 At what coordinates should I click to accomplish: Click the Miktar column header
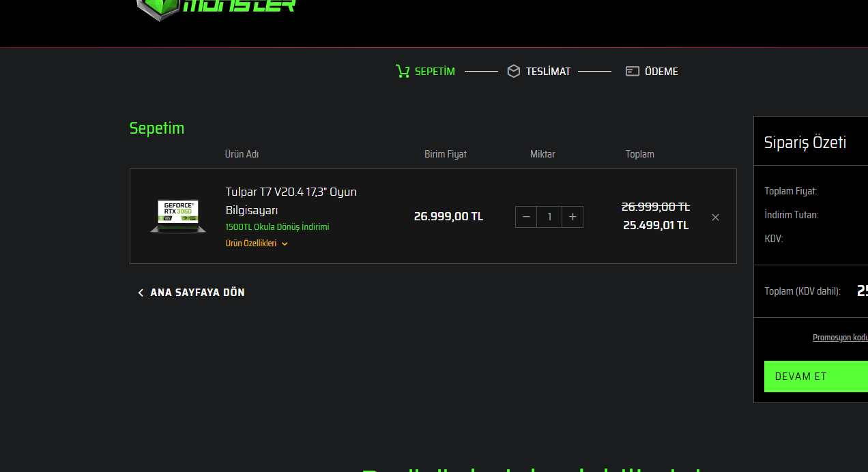coord(542,154)
